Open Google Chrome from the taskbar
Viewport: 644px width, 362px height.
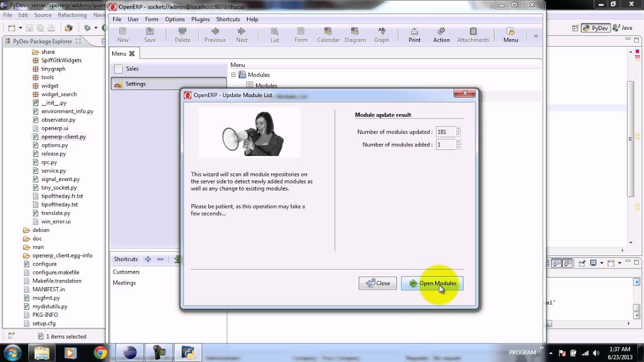(100, 352)
